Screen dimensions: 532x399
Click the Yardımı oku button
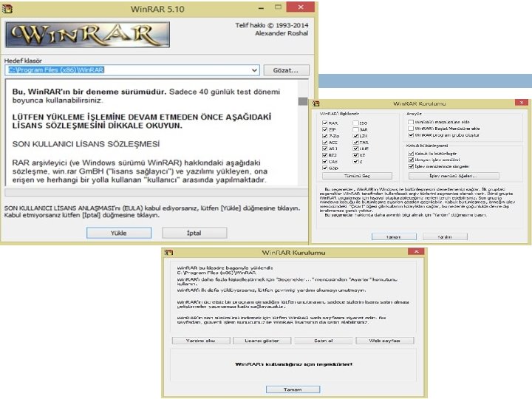click(x=201, y=341)
